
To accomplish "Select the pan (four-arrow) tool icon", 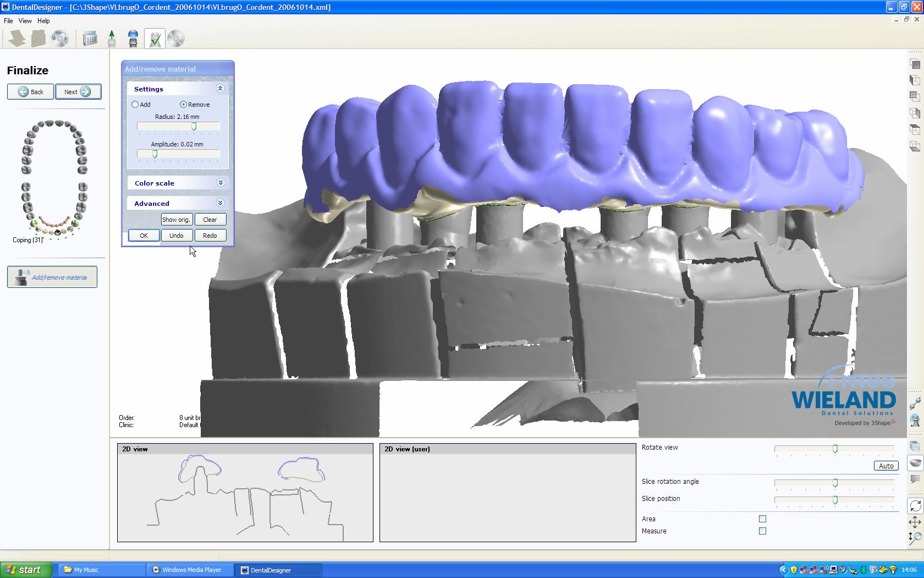I will (x=915, y=521).
